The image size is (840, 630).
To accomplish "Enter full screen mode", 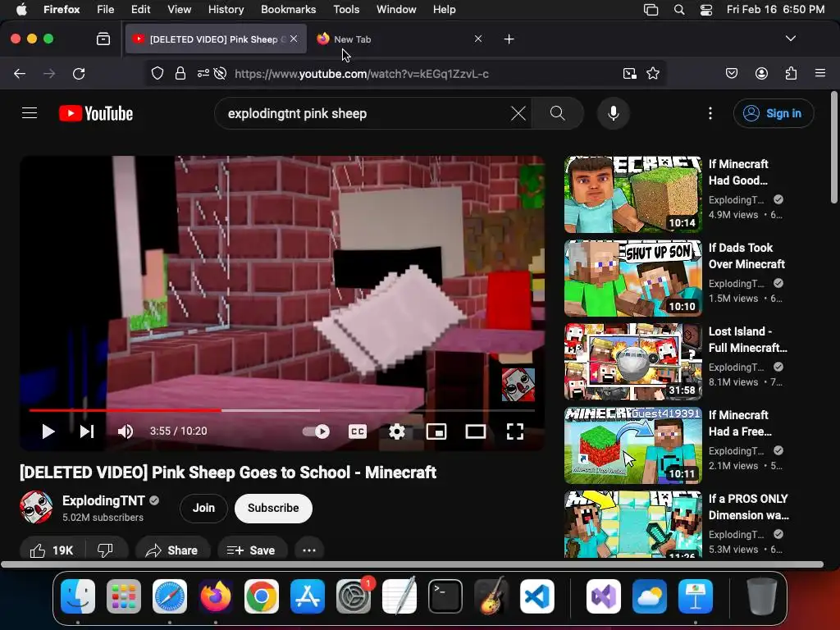I will point(515,431).
